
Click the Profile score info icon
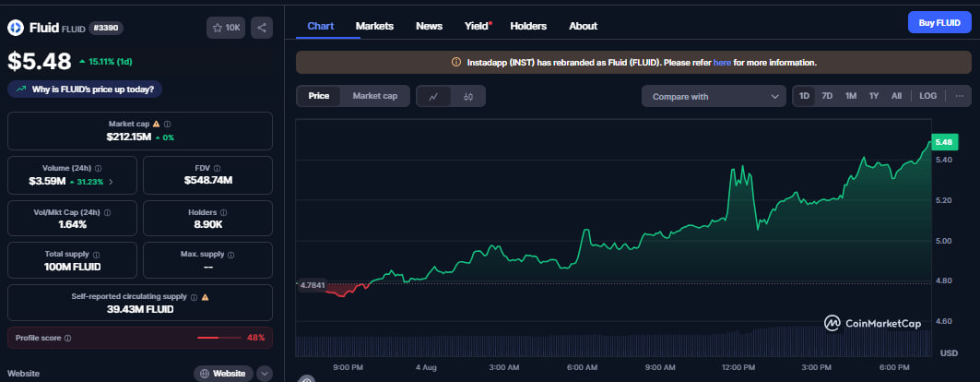(67, 338)
